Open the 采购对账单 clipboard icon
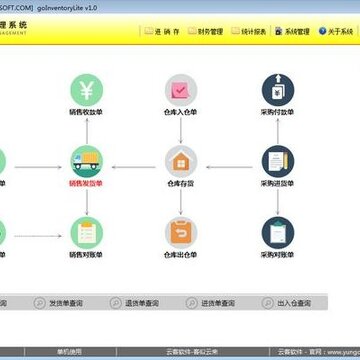 278,233
